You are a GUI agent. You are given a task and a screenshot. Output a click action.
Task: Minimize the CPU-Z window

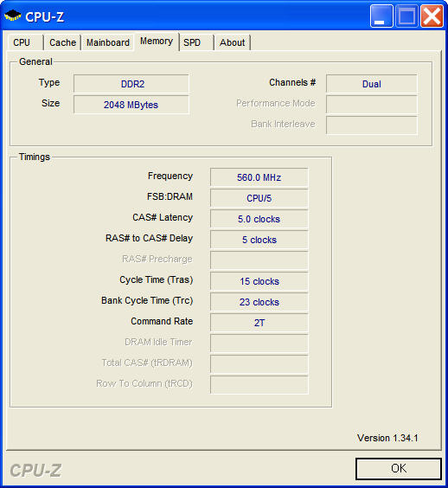(381, 16)
